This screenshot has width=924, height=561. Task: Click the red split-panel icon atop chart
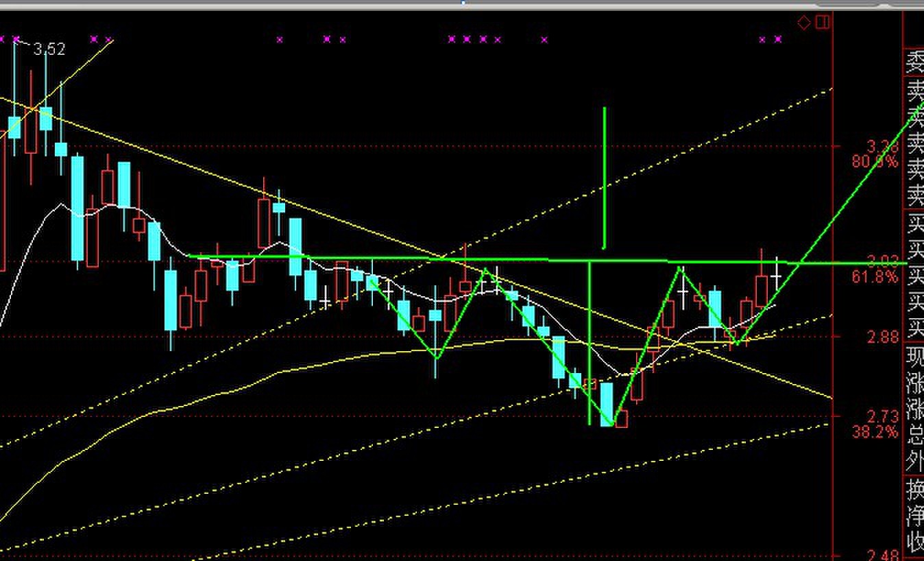point(823,23)
